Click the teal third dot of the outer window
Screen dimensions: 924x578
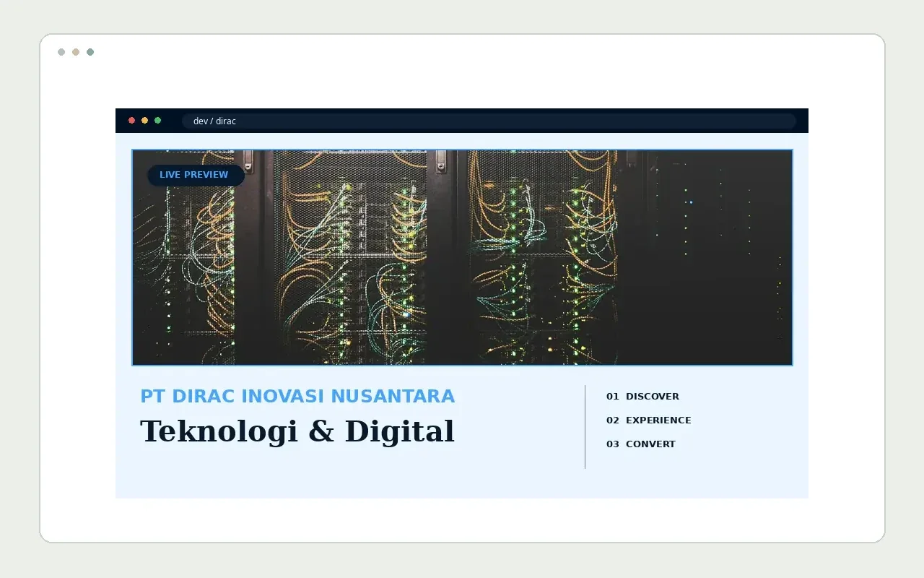point(90,52)
